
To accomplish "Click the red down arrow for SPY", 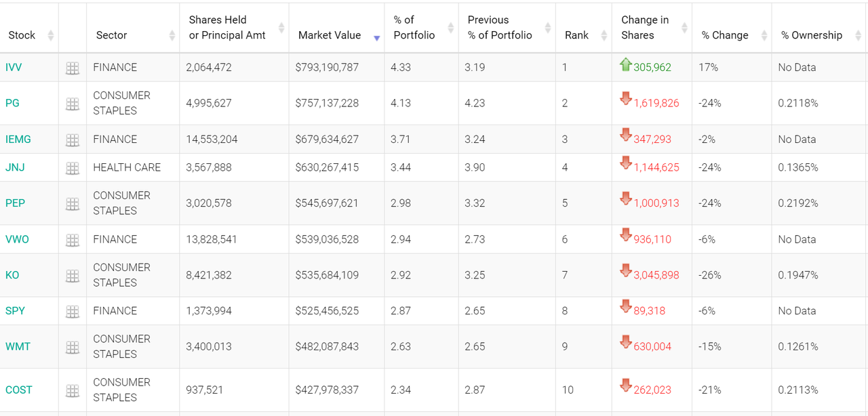I will pyautogui.click(x=626, y=307).
